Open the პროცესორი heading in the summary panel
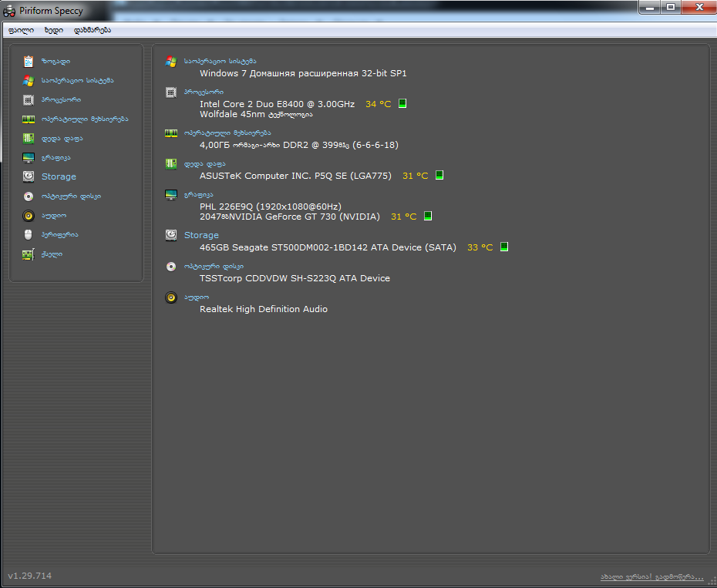Viewport: 717px width, 588px height. click(204, 92)
